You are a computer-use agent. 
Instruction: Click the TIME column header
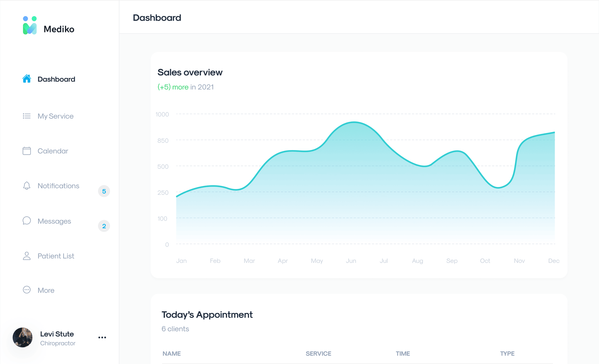click(x=403, y=353)
